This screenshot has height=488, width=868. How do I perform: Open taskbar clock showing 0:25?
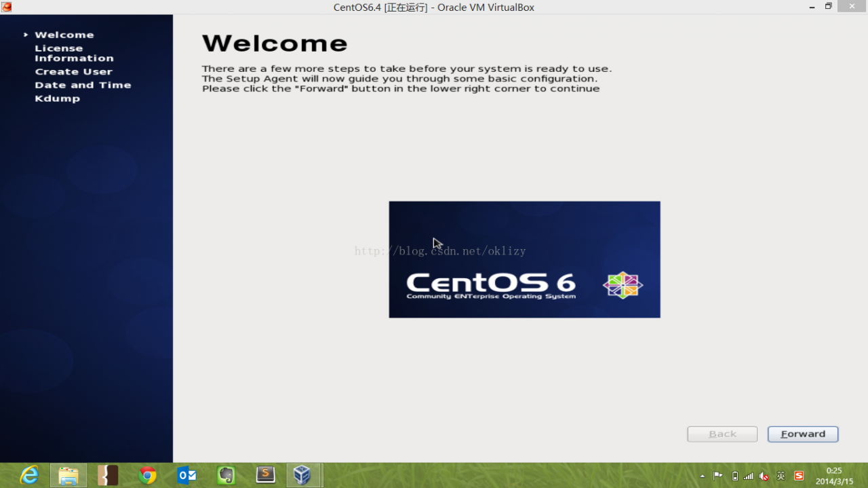pos(834,476)
